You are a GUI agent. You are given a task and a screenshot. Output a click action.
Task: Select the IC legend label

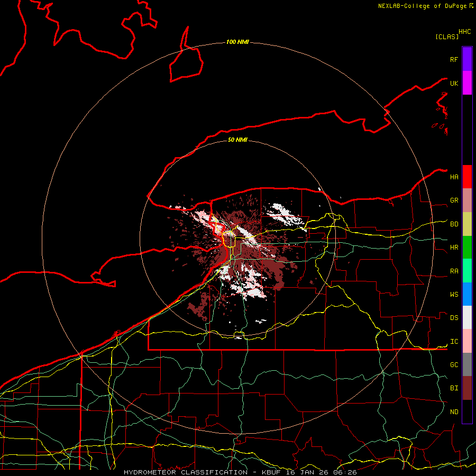pos(454,342)
